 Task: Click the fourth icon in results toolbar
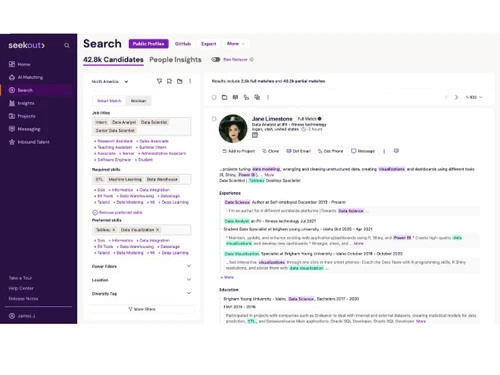pyautogui.click(x=246, y=97)
